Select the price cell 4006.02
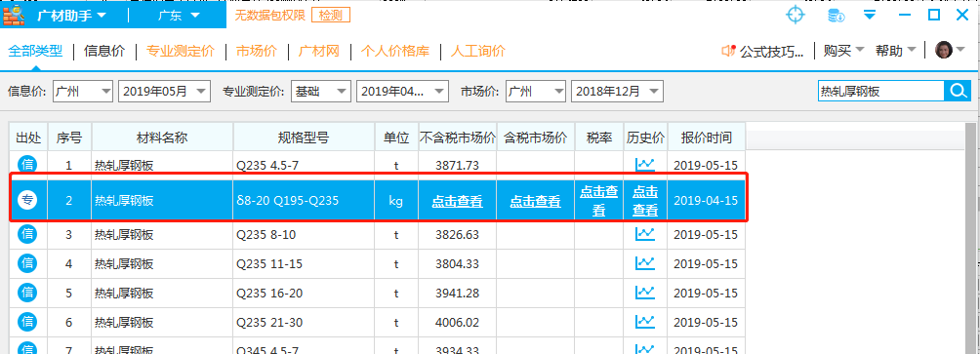The height and width of the screenshot is (354, 980). click(458, 322)
